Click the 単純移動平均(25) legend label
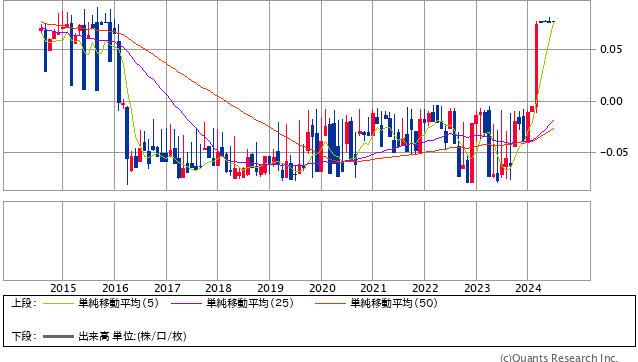 (250, 303)
